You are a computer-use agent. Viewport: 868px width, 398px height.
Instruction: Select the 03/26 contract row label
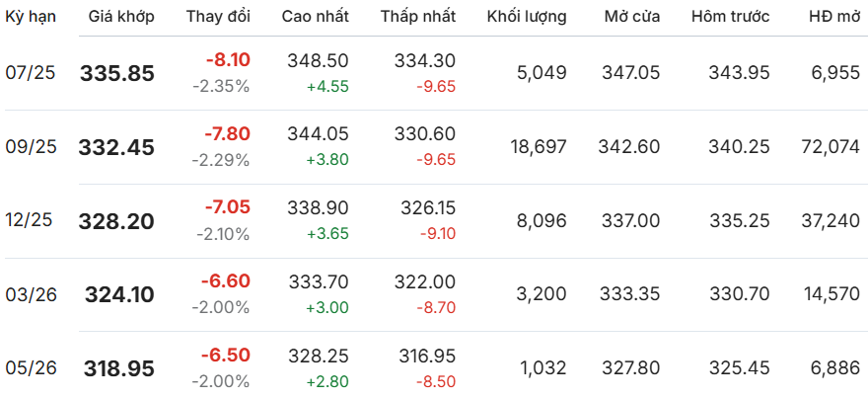pyautogui.click(x=31, y=294)
